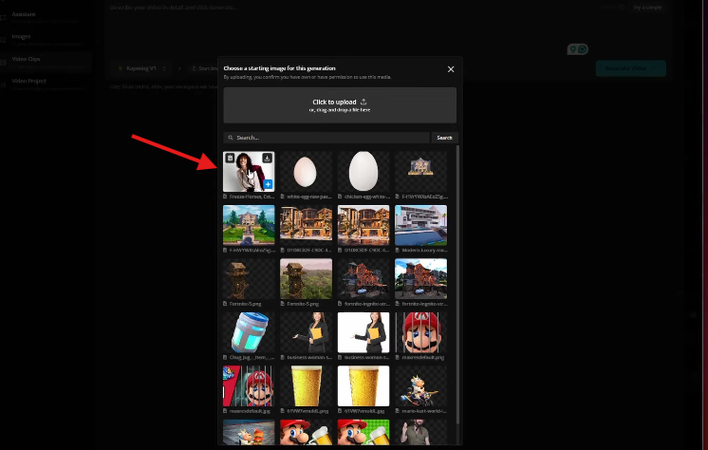Select the maxresdefault.jpg Mario thumbnail
This screenshot has height=450, width=708.
click(248, 386)
